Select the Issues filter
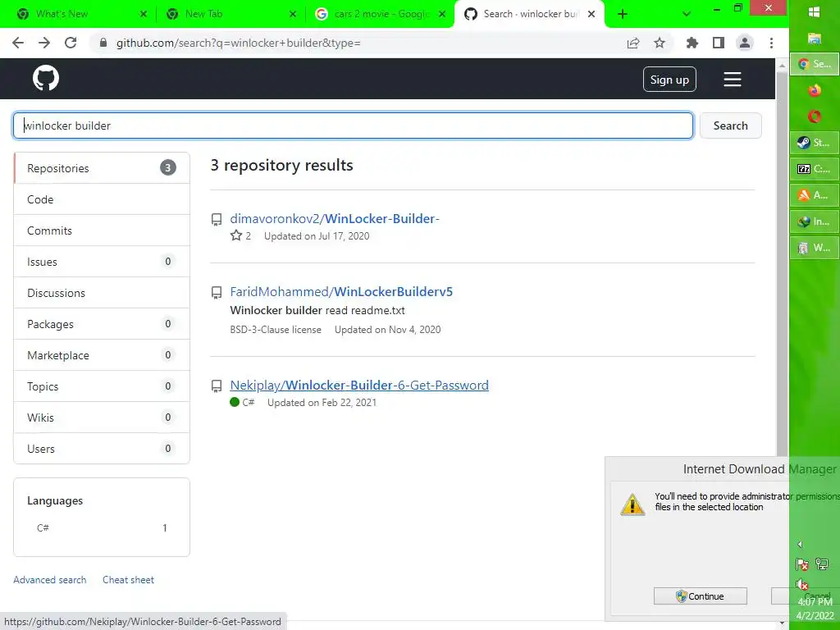Viewport: 840px width, 630px height. (x=102, y=262)
